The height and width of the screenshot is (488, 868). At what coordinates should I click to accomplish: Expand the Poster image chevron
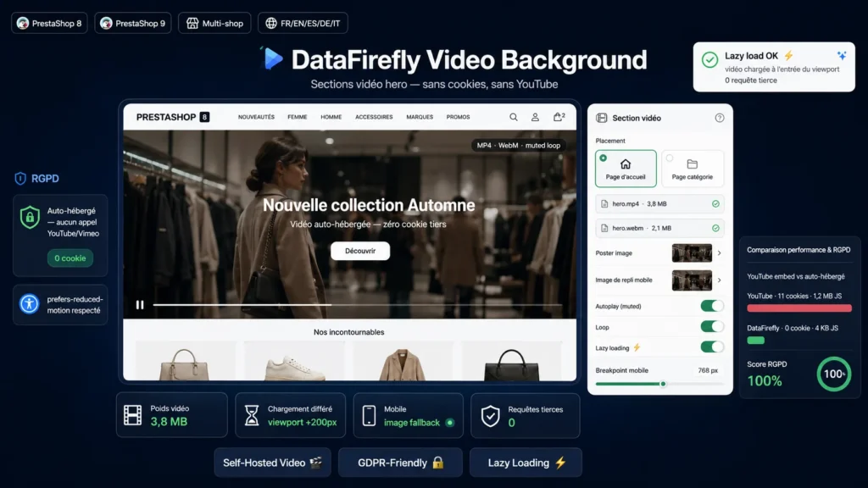(719, 252)
